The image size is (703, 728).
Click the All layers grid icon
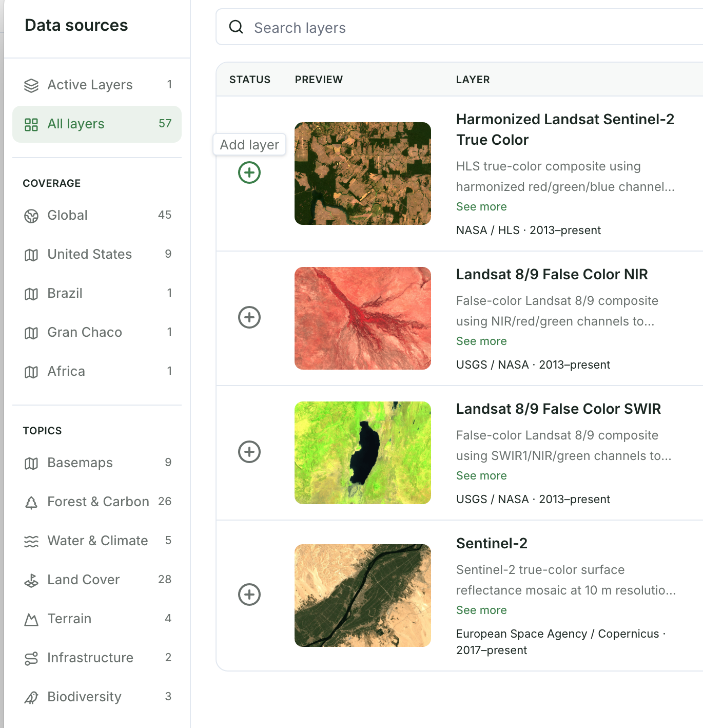pyautogui.click(x=31, y=124)
